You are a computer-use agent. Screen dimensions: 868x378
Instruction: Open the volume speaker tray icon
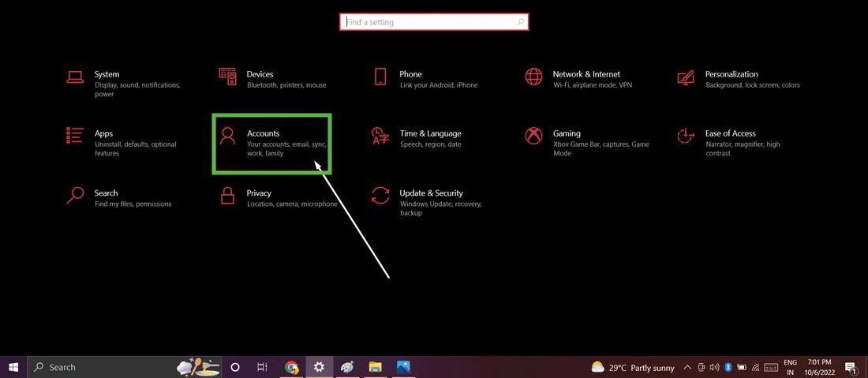click(715, 368)
